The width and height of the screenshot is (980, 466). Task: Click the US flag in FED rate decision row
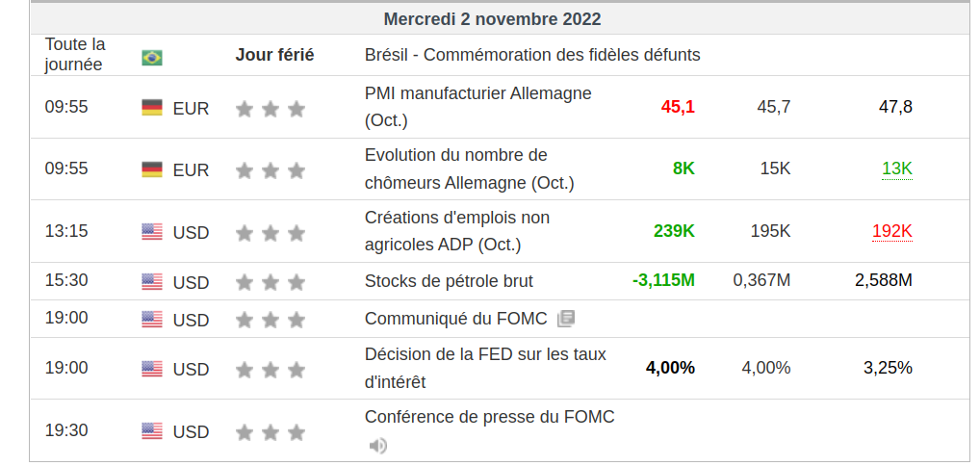click(x=152, y=368)
